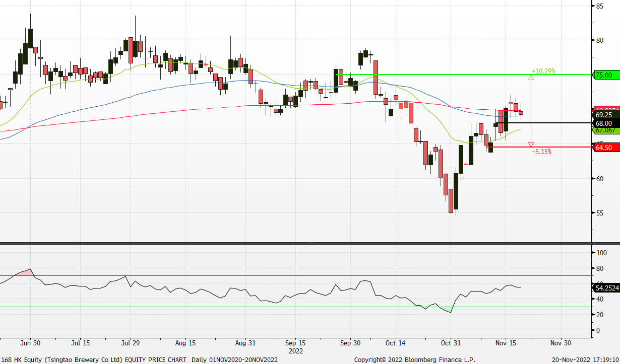Click the 2022 year label on time axis
This screenshot has height=364, width=620.
click(x=295, y=351)
